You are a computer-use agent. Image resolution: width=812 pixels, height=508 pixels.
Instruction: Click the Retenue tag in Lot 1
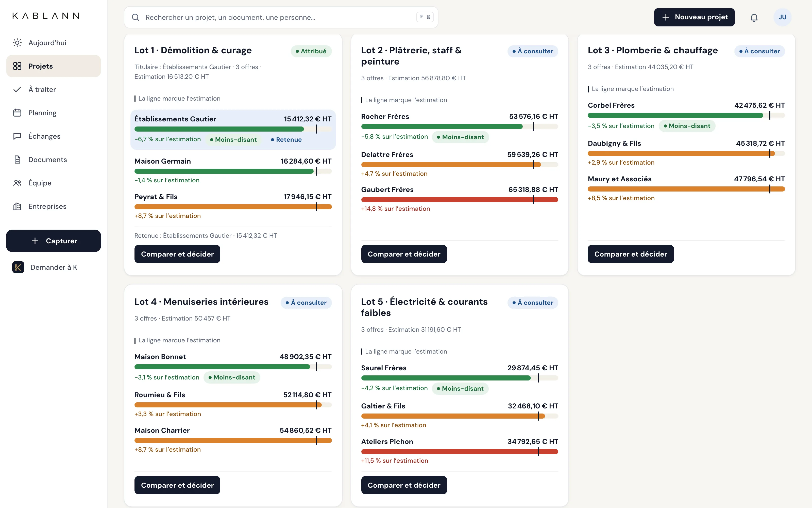(x=286, y=139)
